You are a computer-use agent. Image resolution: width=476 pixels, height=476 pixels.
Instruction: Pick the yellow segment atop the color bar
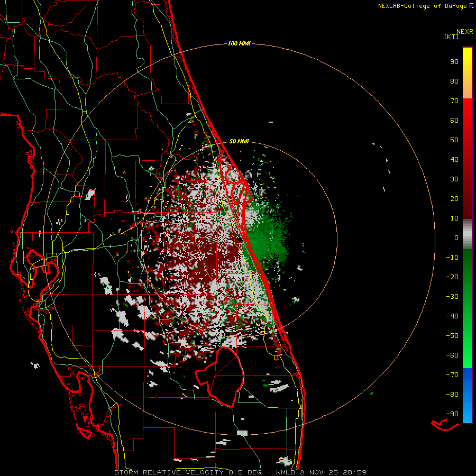coord(467,73)
